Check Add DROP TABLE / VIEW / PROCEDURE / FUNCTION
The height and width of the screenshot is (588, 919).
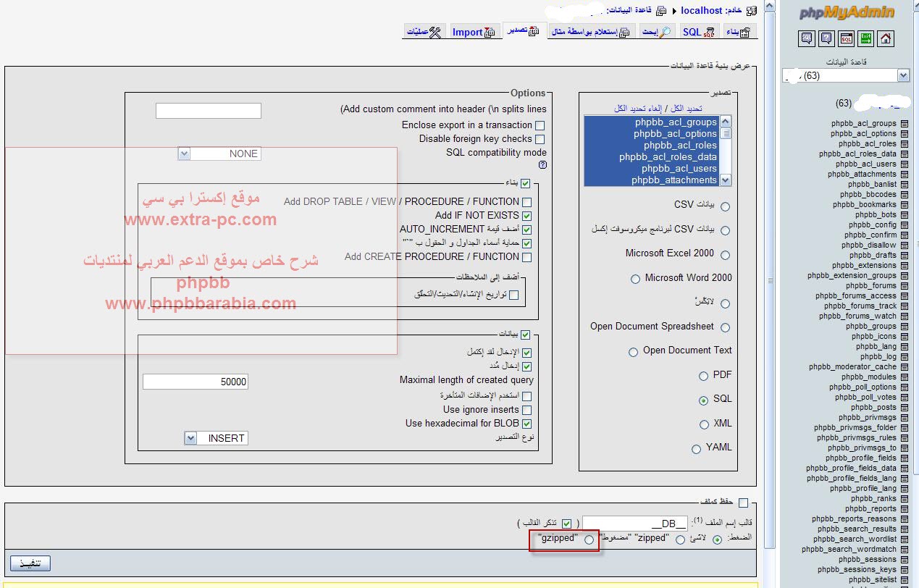click(x=526, y=203)
